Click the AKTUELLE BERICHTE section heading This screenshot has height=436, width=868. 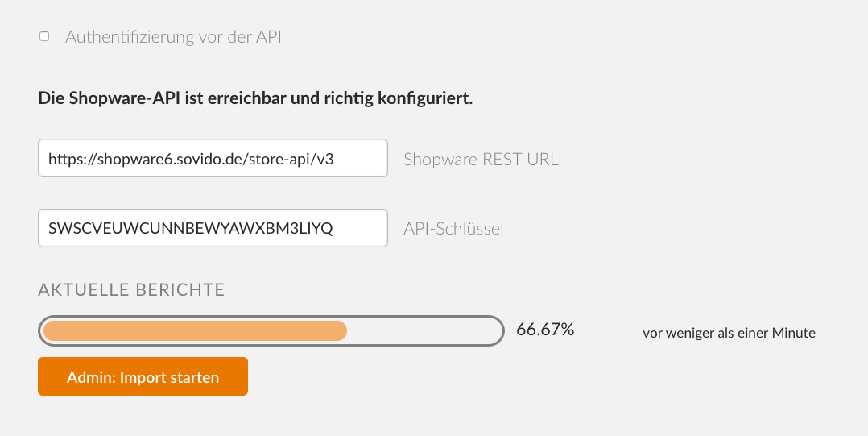131,290
